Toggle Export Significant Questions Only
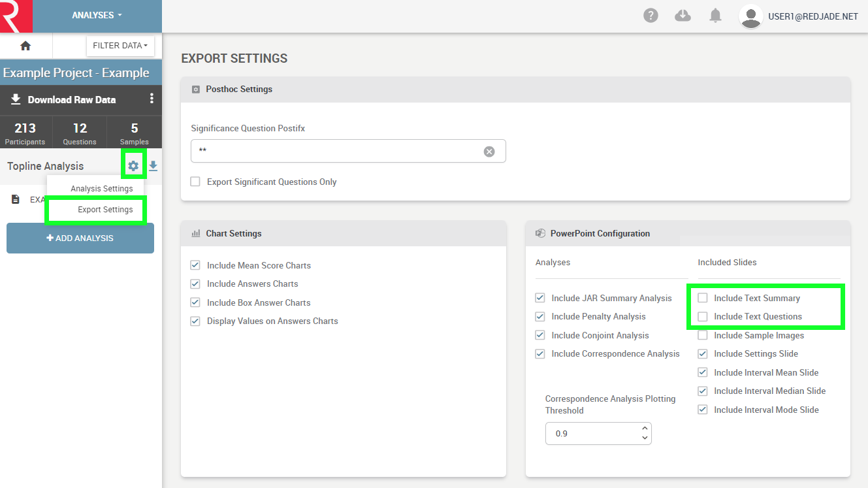 tap(195, 182)
